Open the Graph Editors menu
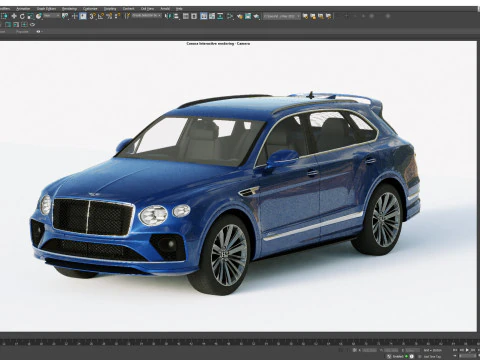 pyautogui.click(x=46, y=9)
